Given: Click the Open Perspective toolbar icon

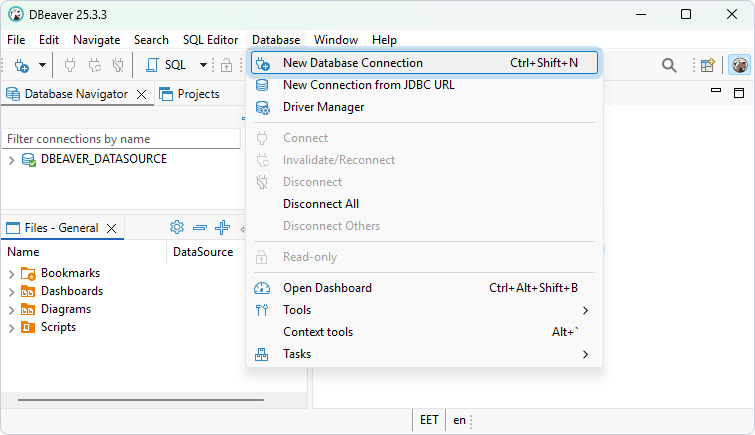Looking at the screenshot, I should click(707, 65).
